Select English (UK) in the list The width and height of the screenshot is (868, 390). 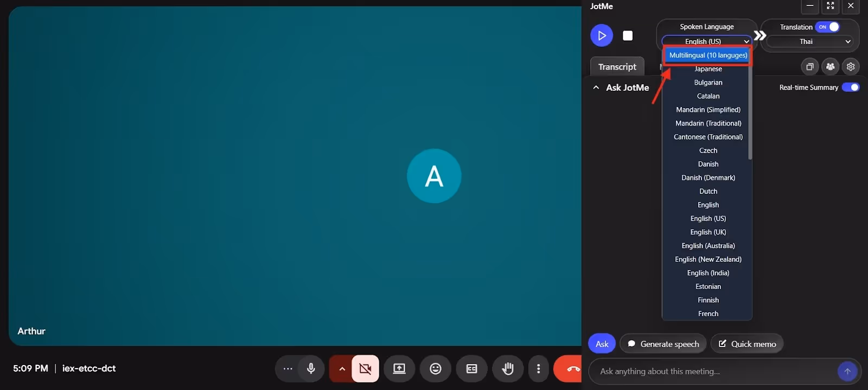(708, 232)
